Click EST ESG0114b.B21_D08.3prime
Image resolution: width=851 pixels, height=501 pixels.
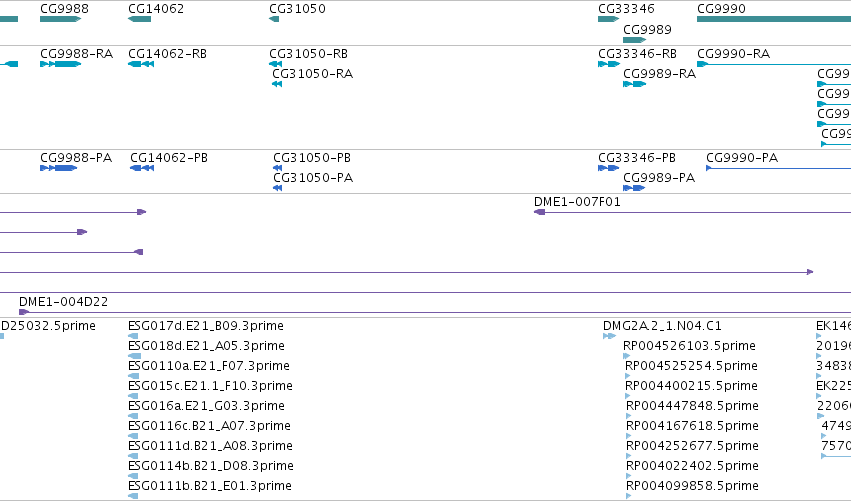pyautogui.click(x=211, y=466)
